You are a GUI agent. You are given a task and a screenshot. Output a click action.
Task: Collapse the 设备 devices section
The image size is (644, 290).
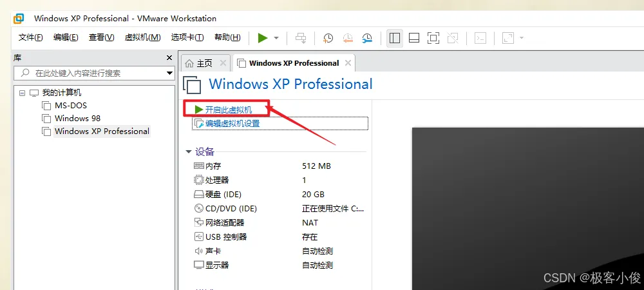[x=189, y=152]
